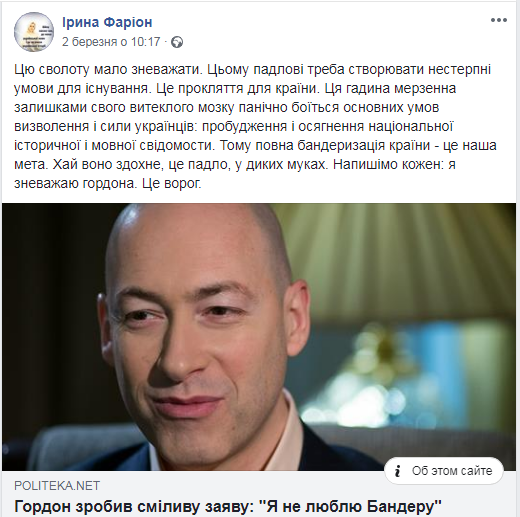The height and width of the screenshot is (517, 520).
Task: Open the three-dots post options menu
Action: pyautogui.click(x=499, y=20)
